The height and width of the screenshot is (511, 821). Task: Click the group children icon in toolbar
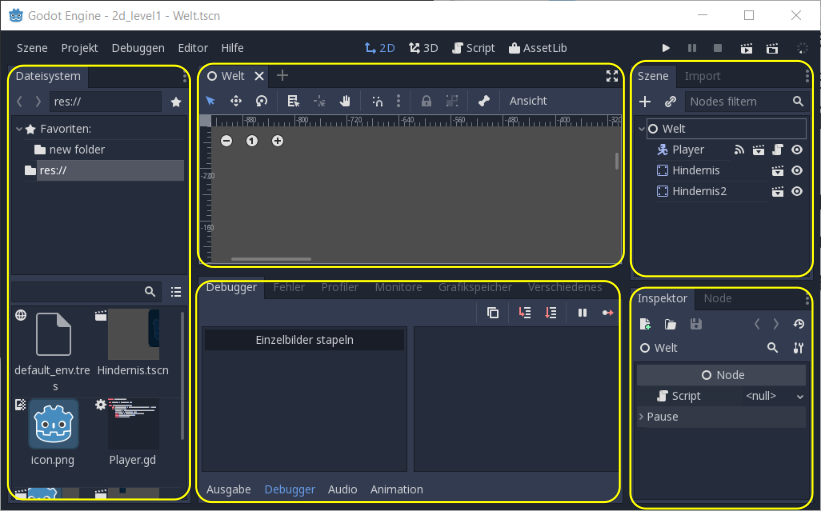tap(452, 101)
